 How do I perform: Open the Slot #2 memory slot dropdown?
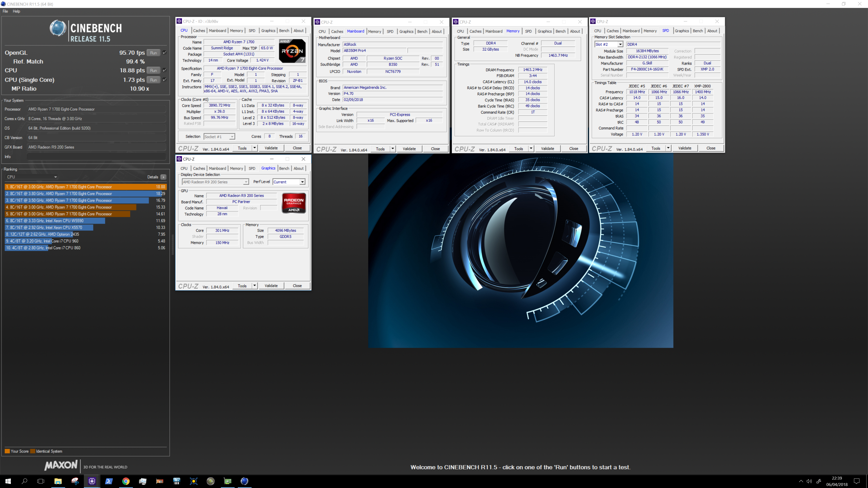(609, 44)
